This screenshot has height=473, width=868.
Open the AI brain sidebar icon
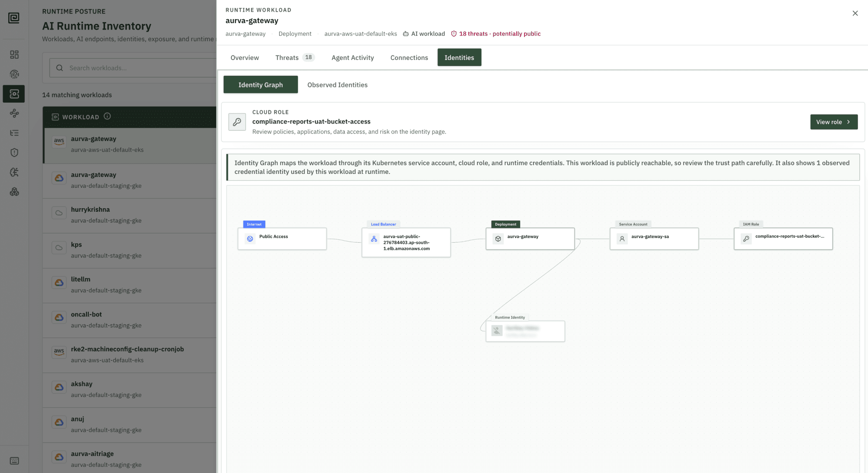pyautogui.click(x=14, y=172)
